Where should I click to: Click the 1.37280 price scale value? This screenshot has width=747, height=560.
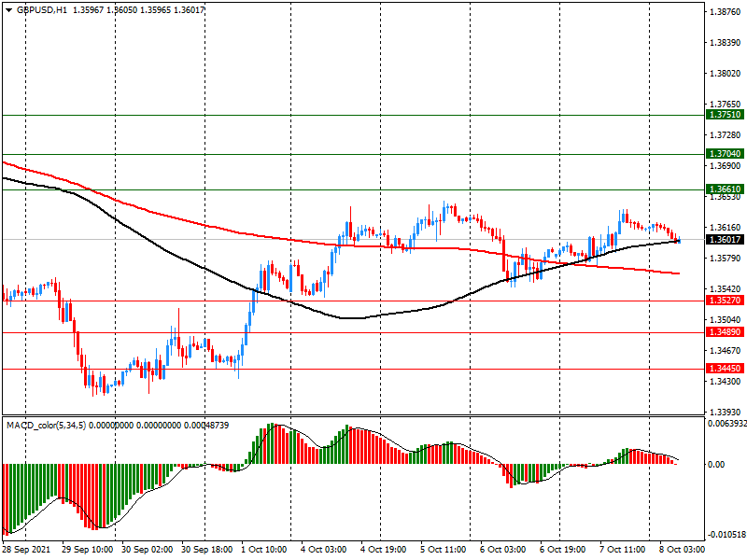[x=726, y=135]
